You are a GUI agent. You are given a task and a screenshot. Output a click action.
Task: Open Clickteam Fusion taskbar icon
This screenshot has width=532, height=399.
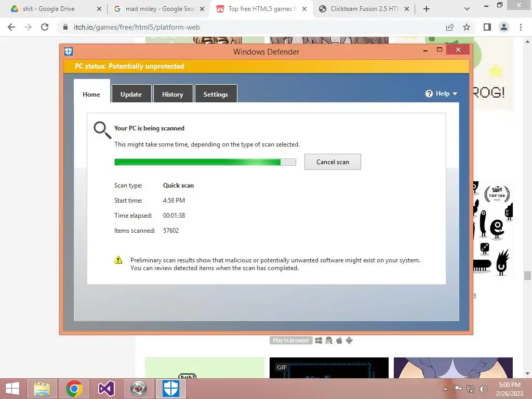pyautogui.click(x=138, y=389)
